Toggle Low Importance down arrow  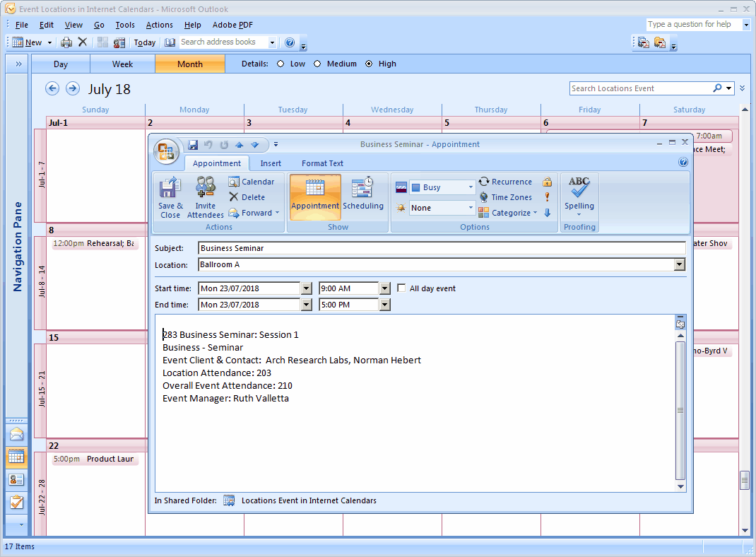[548, 213]
